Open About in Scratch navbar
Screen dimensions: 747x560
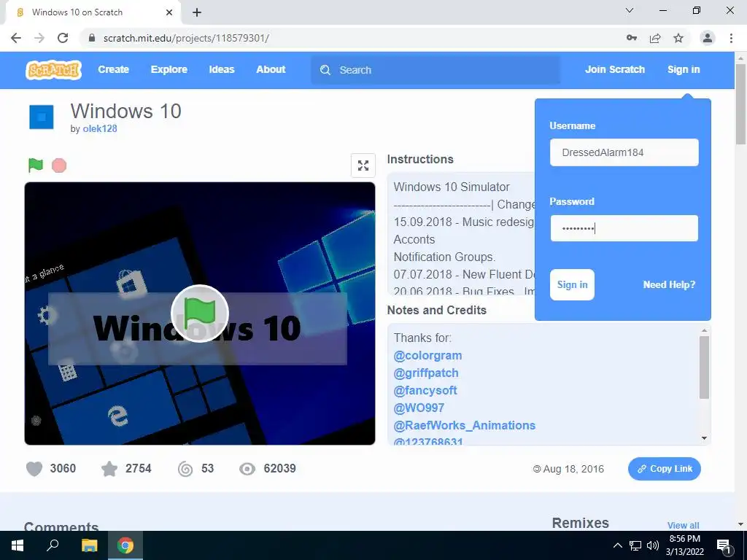(x=271, y=69)
